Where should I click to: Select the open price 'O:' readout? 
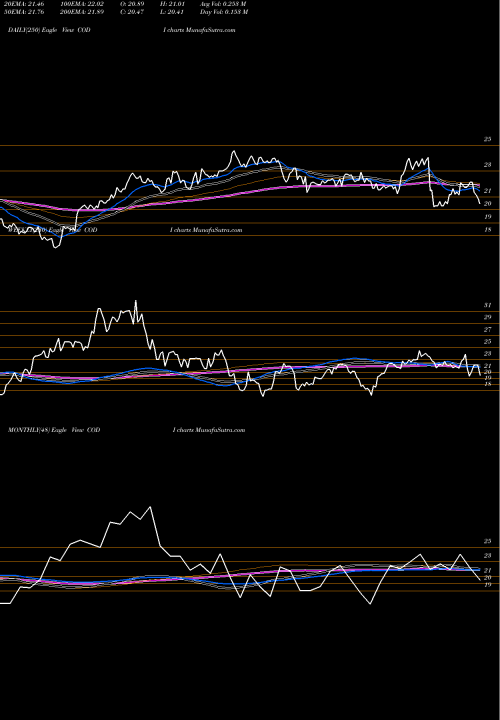click(x=131, y=4)
